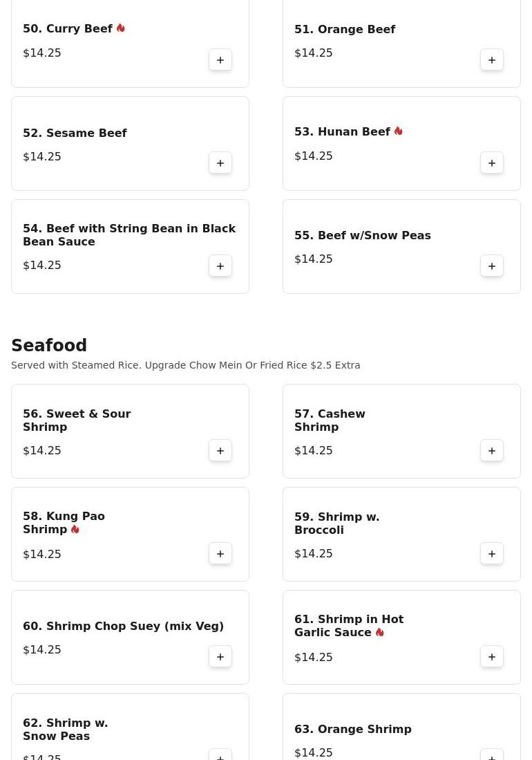Add Beef with String Bean dish
Screen dimensions: 532x760
(x=220, y=266)
